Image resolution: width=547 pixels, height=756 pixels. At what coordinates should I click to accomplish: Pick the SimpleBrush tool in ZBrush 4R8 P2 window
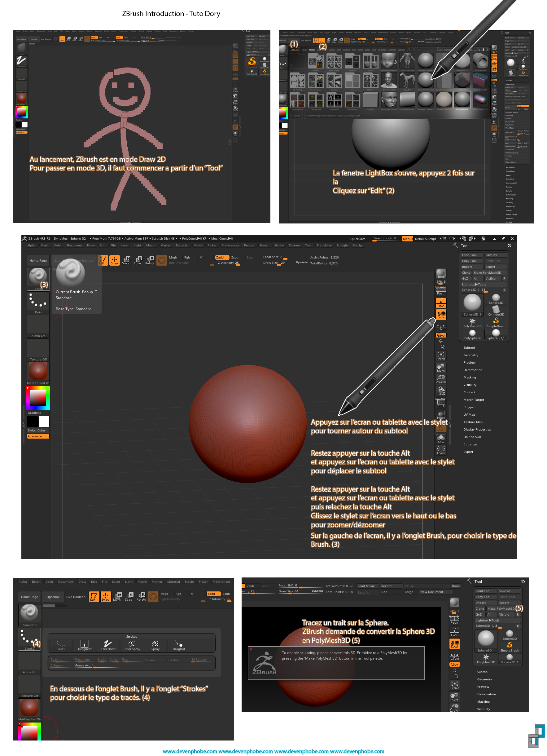[x=496, y=323]
